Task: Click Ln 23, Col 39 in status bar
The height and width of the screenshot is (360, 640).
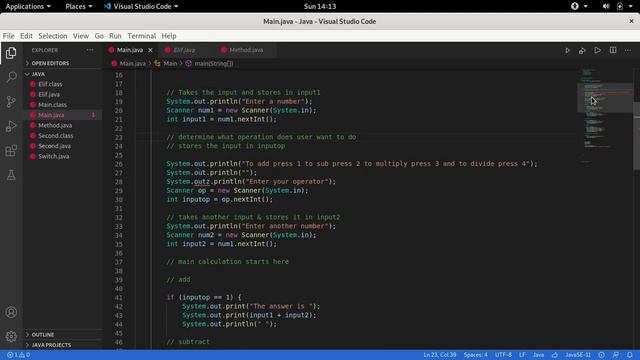Action: point(440,355)
